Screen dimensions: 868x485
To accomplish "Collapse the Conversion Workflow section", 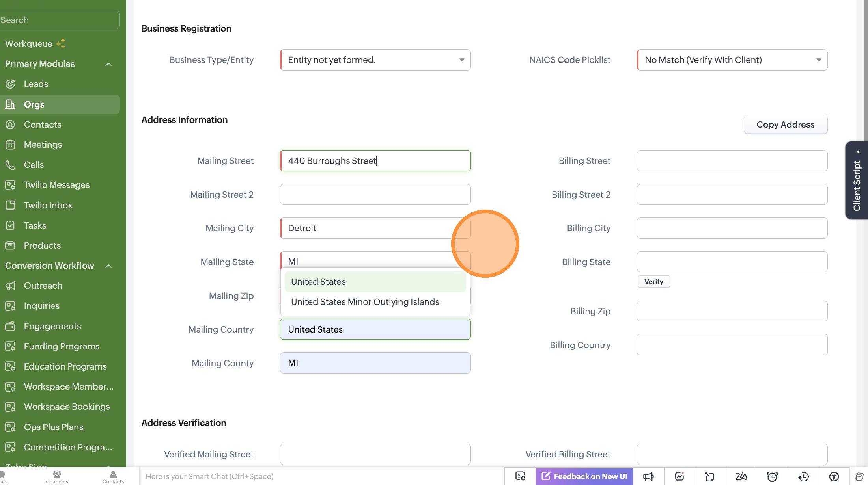I will point(108,266).
